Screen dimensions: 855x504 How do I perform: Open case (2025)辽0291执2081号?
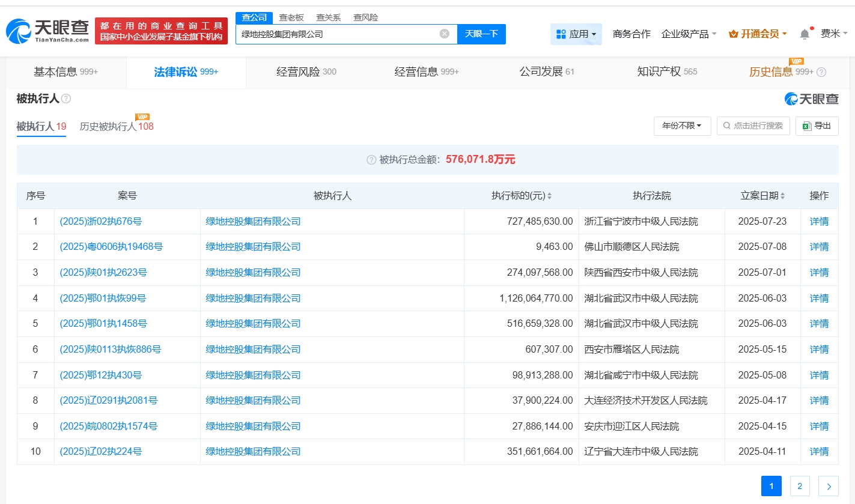coord(108,401)
